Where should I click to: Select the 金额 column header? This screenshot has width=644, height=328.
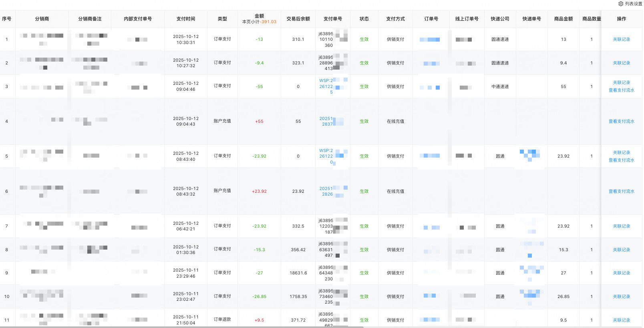(259, 16)
